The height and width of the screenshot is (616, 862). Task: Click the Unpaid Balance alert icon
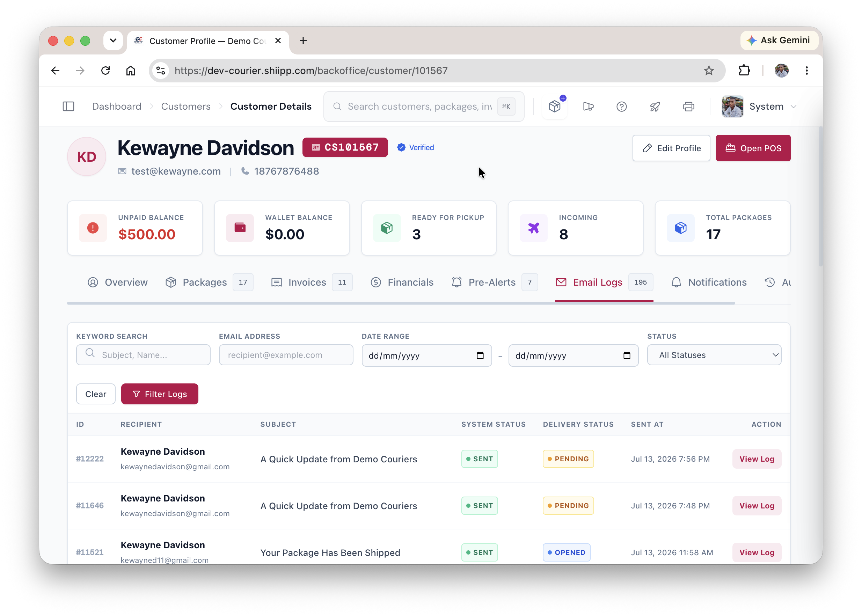93,228
